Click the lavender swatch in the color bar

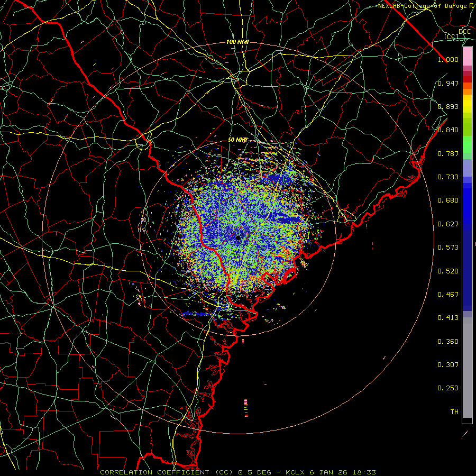467,168
